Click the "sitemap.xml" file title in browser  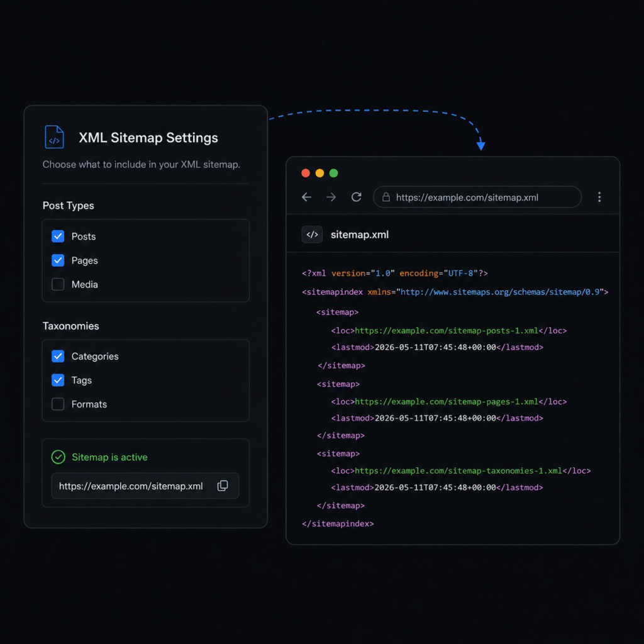tap(360, 235)
